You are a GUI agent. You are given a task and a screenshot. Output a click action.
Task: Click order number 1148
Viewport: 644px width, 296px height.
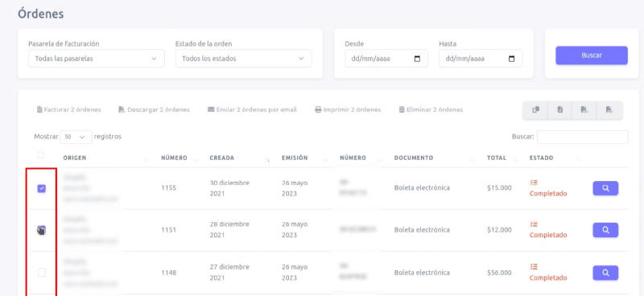click(x=168, y=273)
